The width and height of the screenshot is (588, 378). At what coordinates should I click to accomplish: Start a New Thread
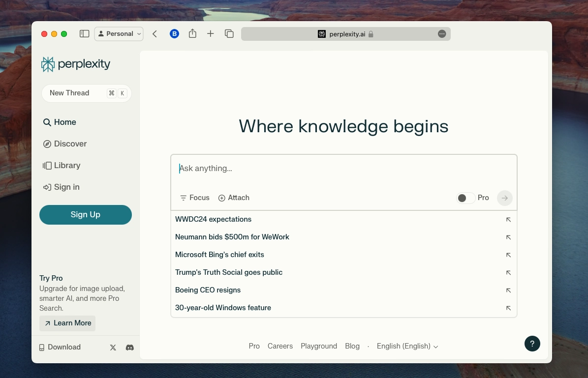87,93
